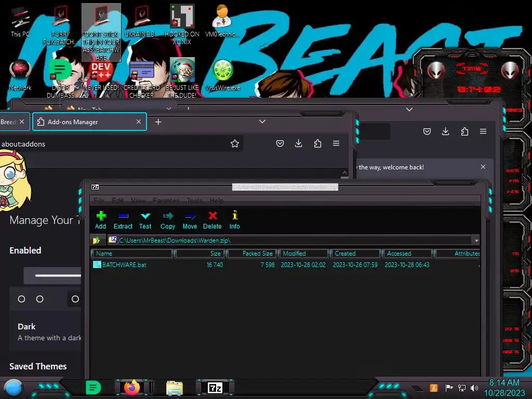Image resolution: width=532 pixels, height=399 pixels.
Task: Expand 7-Zip address path dropdown
Action: pos(476,241)
